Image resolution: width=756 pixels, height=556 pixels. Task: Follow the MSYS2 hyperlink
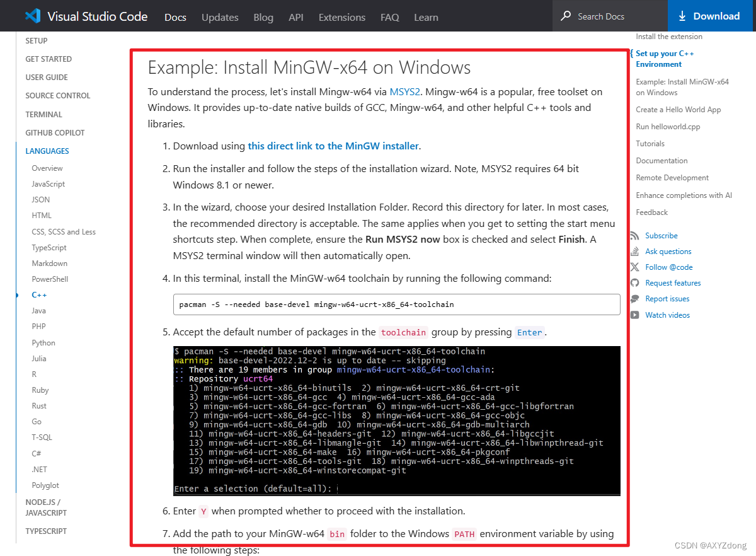(x=405, y=92)
